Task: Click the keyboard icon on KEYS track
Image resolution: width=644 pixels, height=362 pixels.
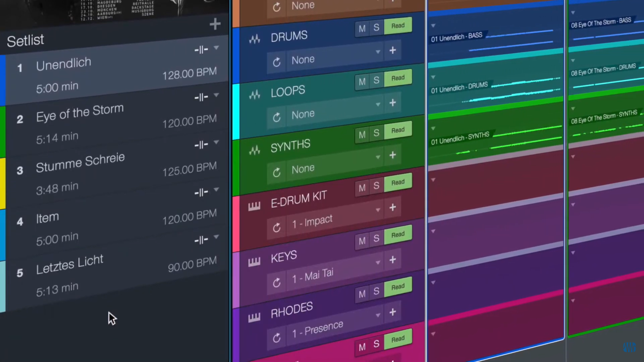Action: click(x=254, y=261)
